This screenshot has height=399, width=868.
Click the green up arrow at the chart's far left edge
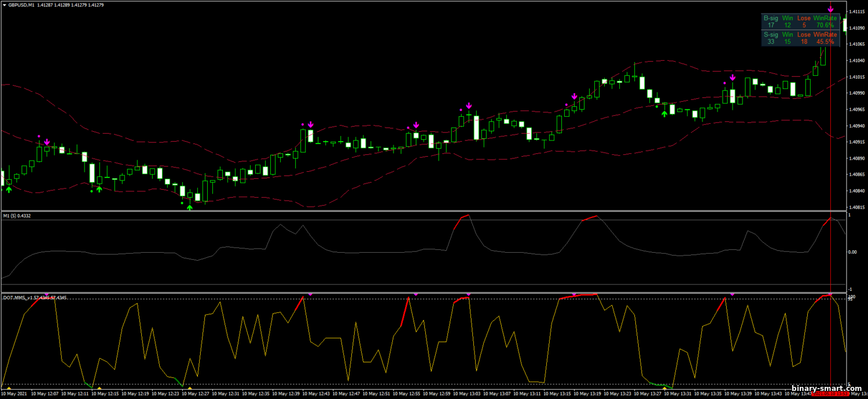pos(9,189)
